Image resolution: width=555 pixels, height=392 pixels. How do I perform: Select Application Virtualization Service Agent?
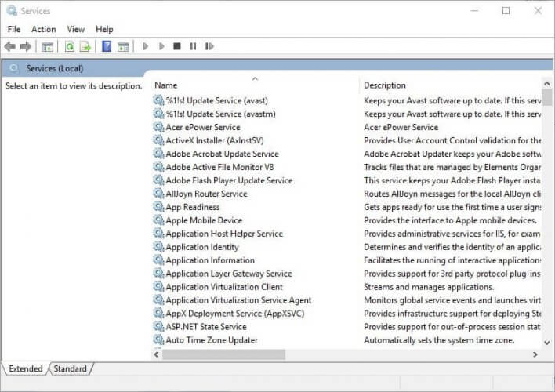coord(238,300)
